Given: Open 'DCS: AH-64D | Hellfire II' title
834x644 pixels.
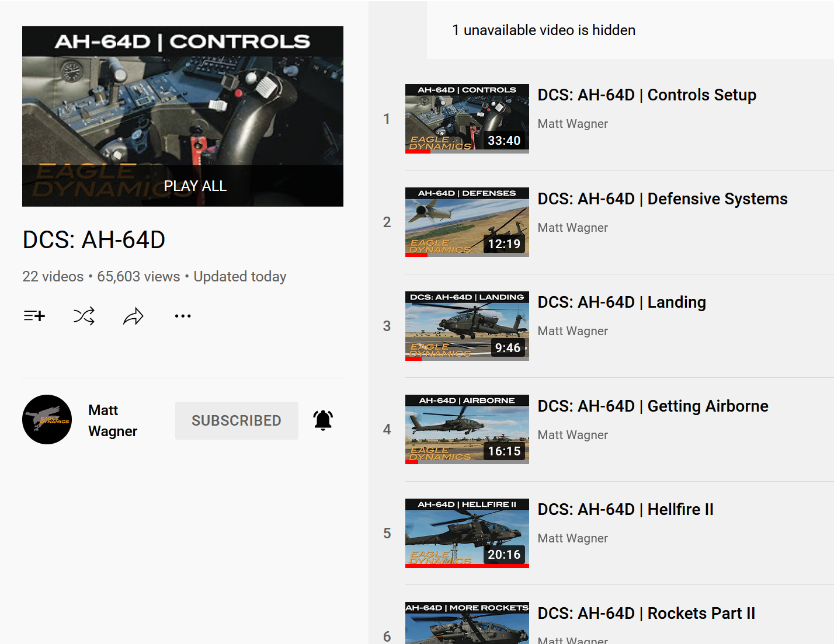Looking at the screenshot, I should coord(625,510).
